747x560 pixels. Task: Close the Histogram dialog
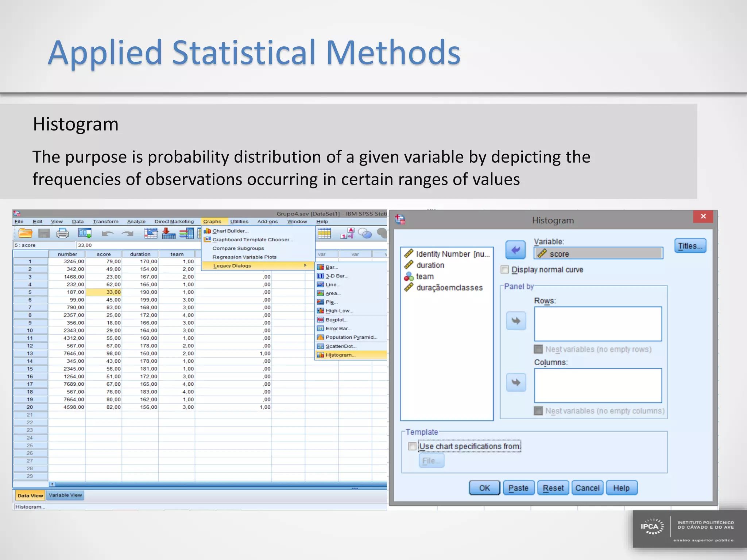coord(703,216)
